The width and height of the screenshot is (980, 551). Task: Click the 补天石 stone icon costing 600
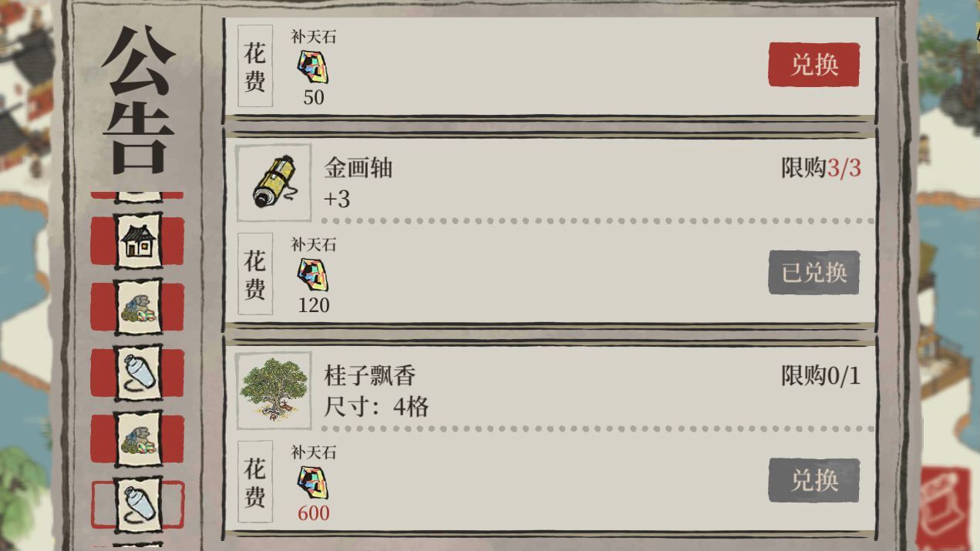(x=313, y=482)
